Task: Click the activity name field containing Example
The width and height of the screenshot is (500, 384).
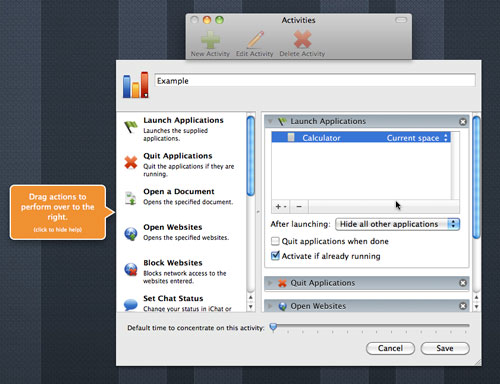Action: [x=315, y=81]
